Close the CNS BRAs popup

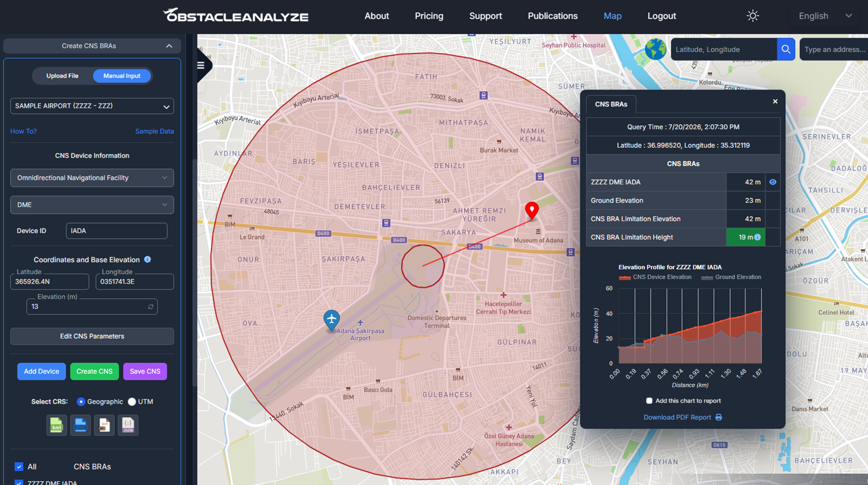(x=775, y=101)
